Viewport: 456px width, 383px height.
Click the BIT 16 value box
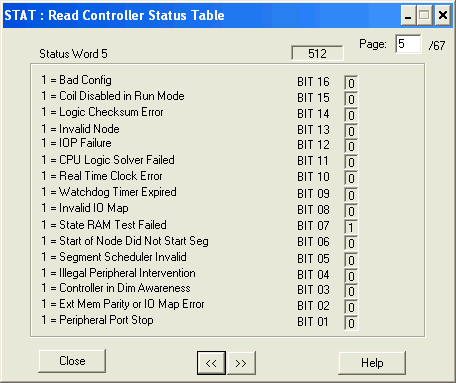click(351, 83)
